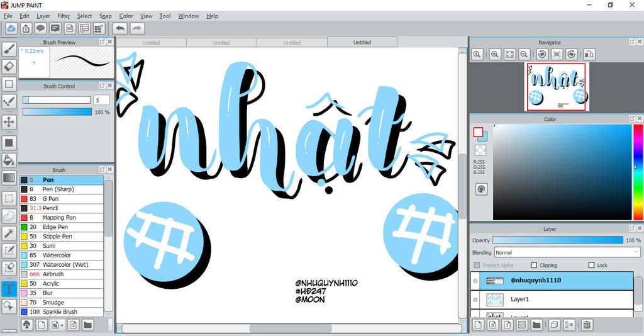Fit canvas to window in Navigator
This screenshot has width=644, height=336.
(509, 54)
